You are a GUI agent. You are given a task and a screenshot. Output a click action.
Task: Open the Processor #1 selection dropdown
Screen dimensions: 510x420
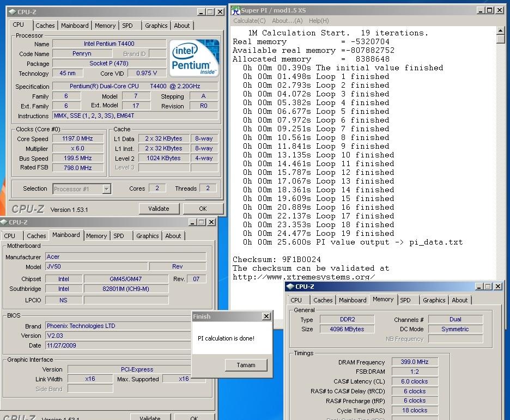click(x=106, y=189)
